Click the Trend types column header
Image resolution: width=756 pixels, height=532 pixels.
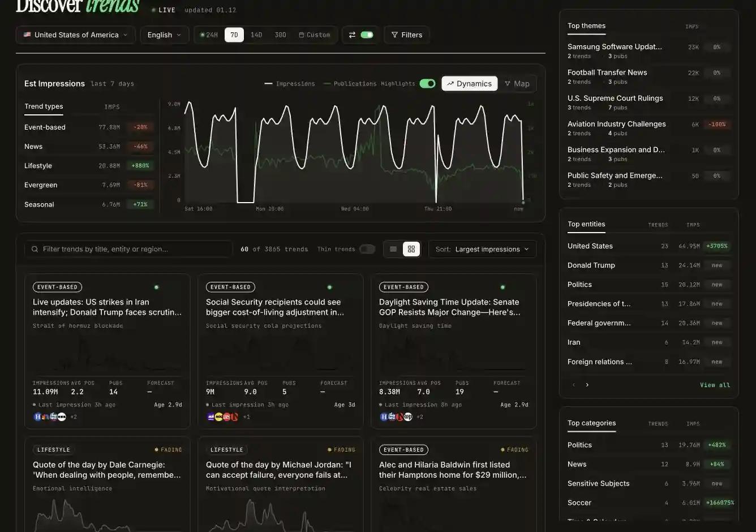coord(44,106)
